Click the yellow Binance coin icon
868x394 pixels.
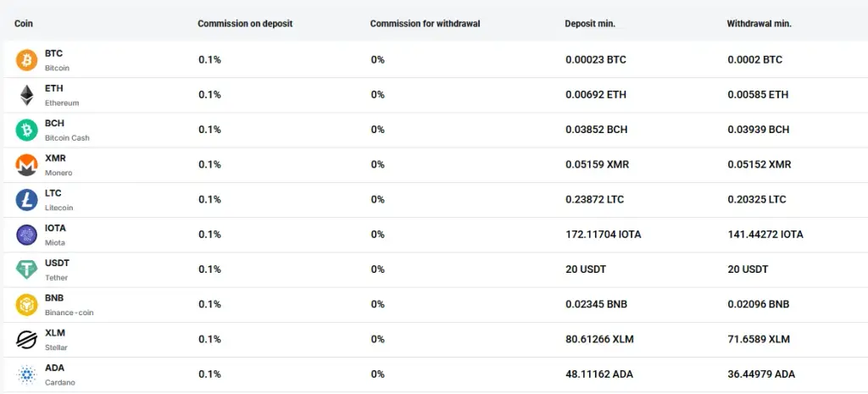26,304
